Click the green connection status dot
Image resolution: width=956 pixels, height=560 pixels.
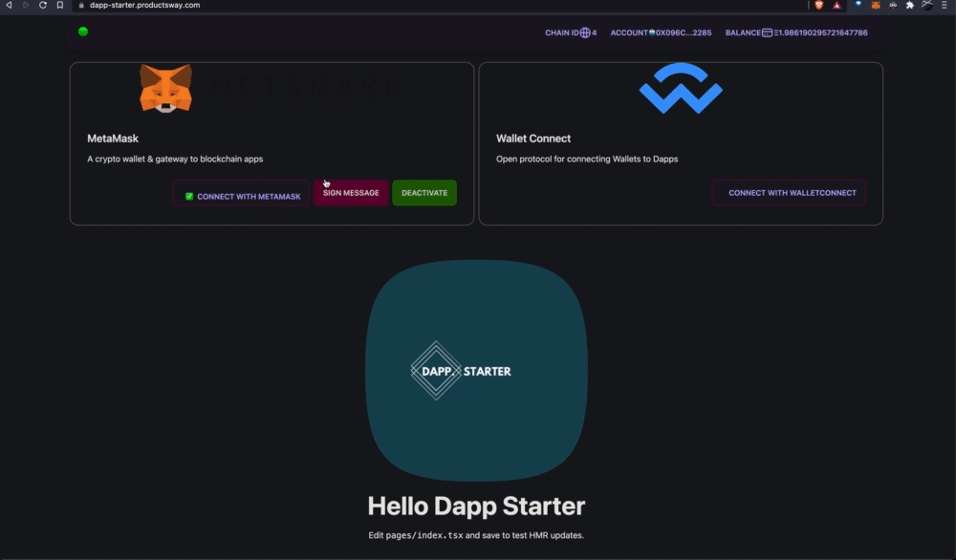(83, 32)
